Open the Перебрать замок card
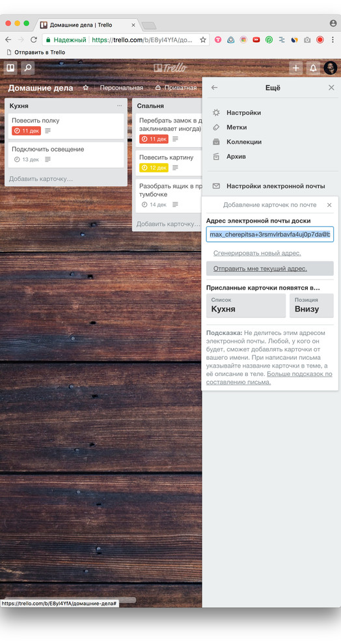Image resolution: width=341 pixels, height=644 pixels. coord(169,130)
